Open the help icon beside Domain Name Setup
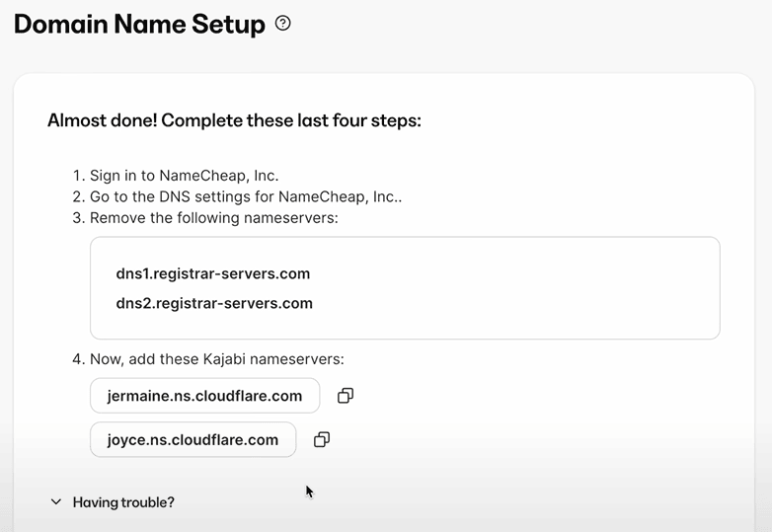Screen dimensions: 772x532 (x=283, y=24)
